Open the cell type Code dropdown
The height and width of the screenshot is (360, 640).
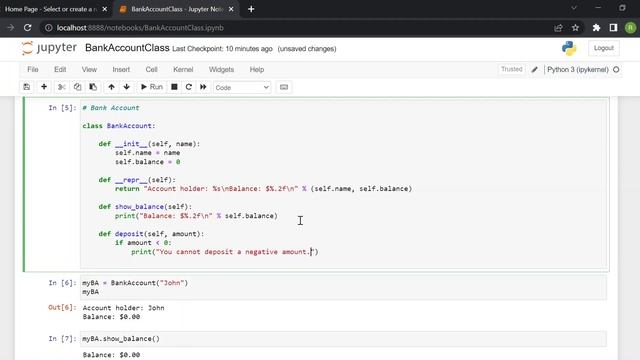tap(242, 87)
